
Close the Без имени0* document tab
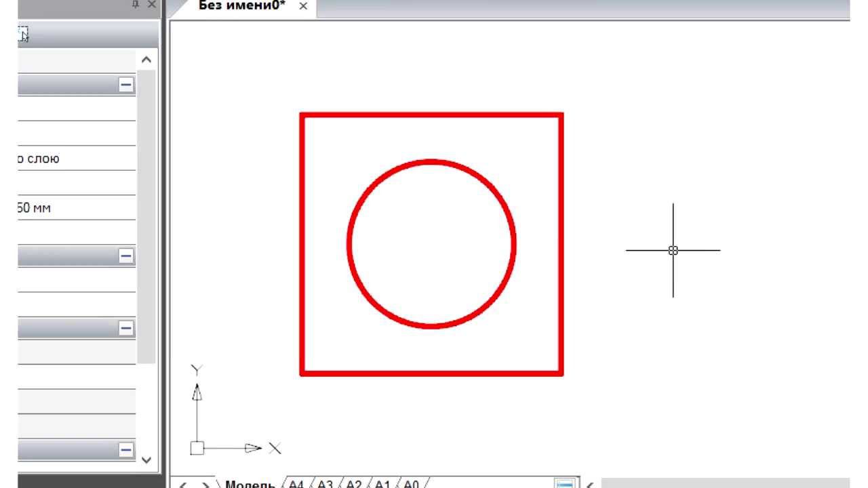[303, 6]
